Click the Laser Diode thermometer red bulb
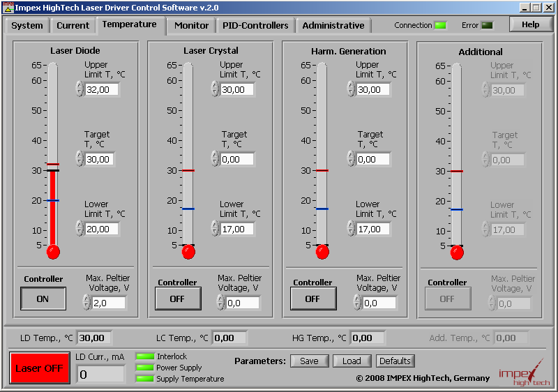 [x=54, y=252]
